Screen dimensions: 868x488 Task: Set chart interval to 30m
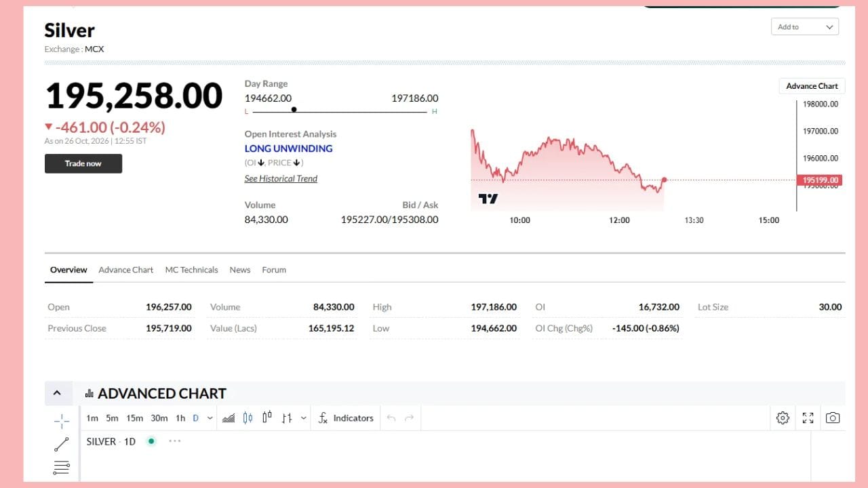coord(159,418)
